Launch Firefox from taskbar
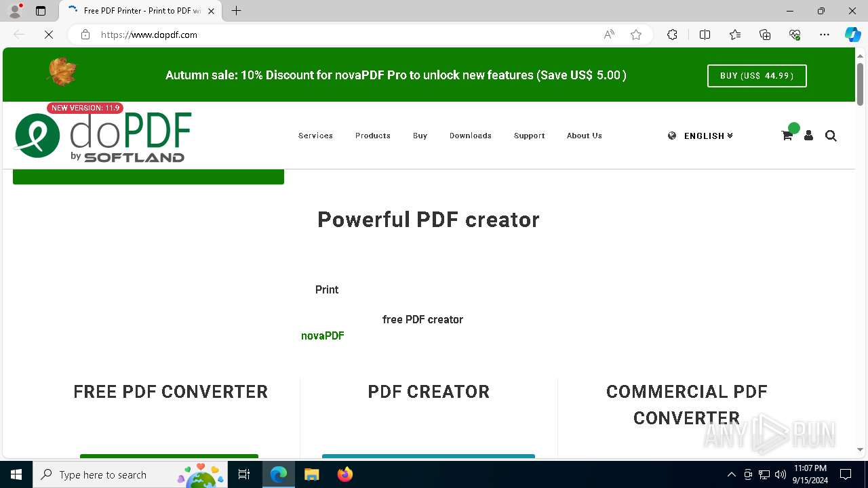The height and width of the screenshot is (488, 868). coord(344,474)
